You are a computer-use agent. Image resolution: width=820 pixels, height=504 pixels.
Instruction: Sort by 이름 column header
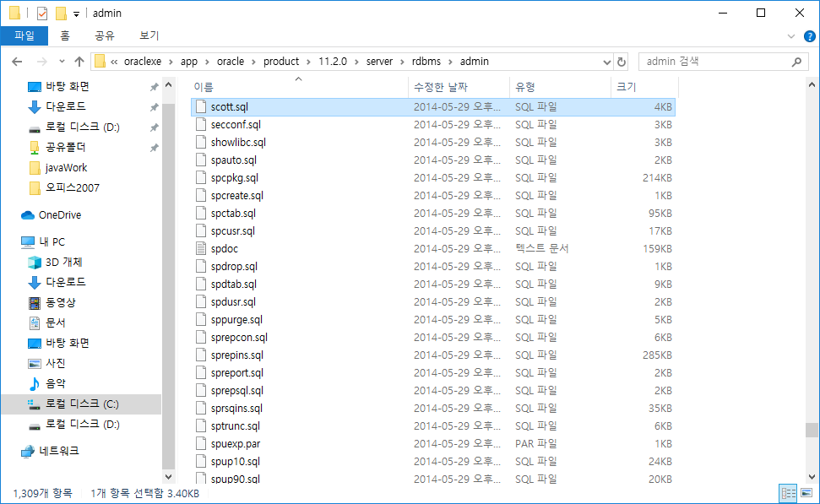pyautogui.click(x=300, y=87)
